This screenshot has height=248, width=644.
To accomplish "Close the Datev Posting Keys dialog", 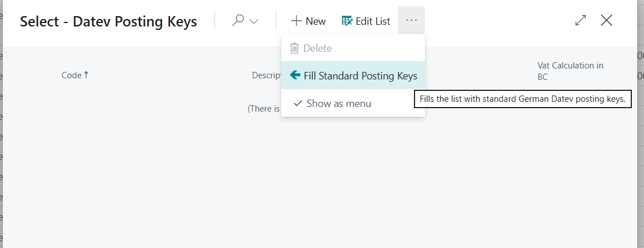I will [607, 20].
